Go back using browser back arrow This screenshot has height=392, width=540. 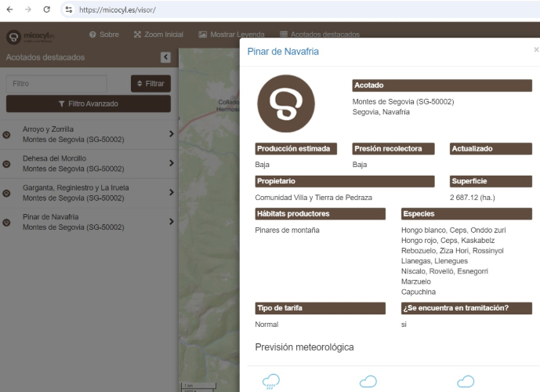pos(9,9)
